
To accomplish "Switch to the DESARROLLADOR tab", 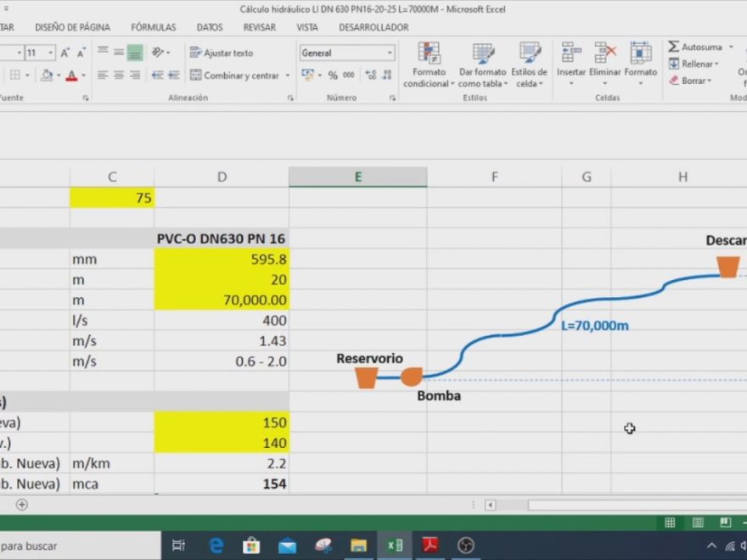I will 373,27.
